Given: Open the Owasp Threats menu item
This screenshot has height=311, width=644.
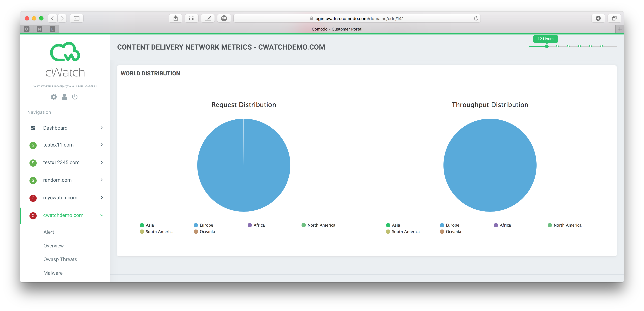Looking at the screenshot, I should pyautogui.click(x=60, y=259).
